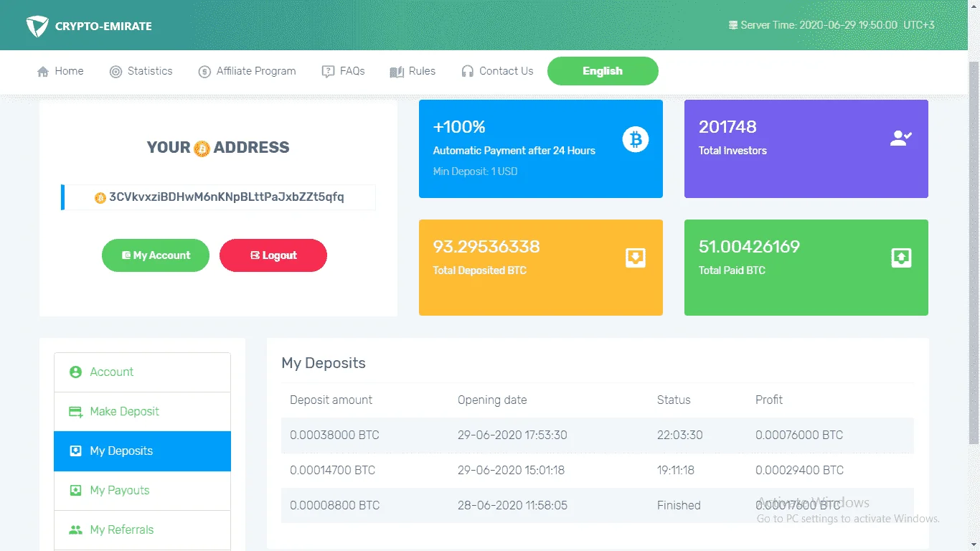Click the 0.00038000 BTC deposit amount

point(334,435)
